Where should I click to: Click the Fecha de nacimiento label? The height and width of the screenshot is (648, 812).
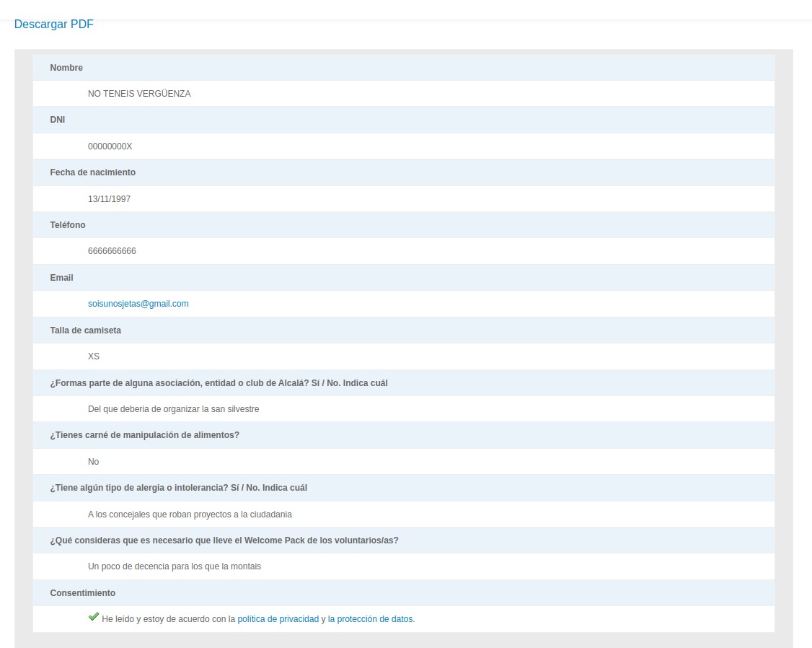pyautogui.click(x=93, y=172)
